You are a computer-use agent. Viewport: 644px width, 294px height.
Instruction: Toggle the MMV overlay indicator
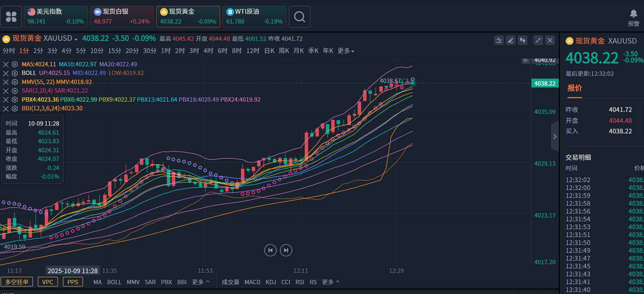(x=133, y=282)
